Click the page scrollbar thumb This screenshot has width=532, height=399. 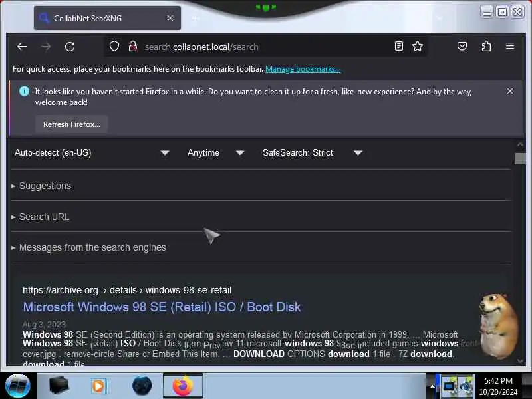pyautogui.click(x=520, y=159)
